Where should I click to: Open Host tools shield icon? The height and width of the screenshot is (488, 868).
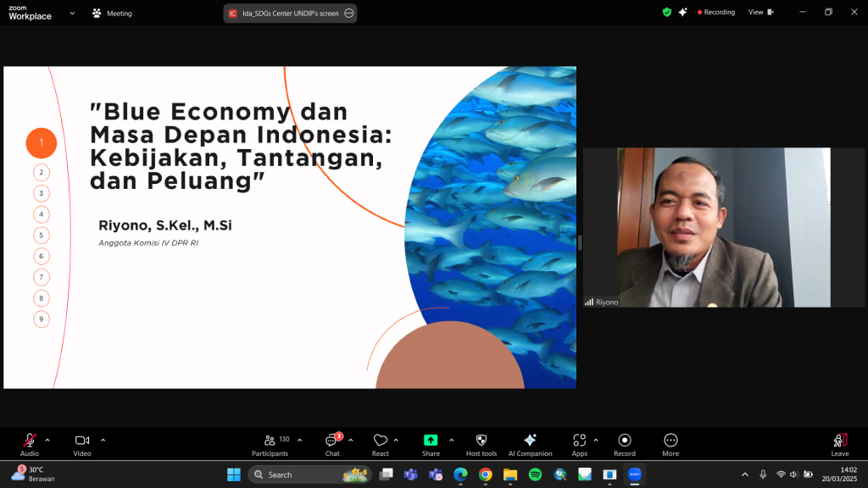coord(481,441)
